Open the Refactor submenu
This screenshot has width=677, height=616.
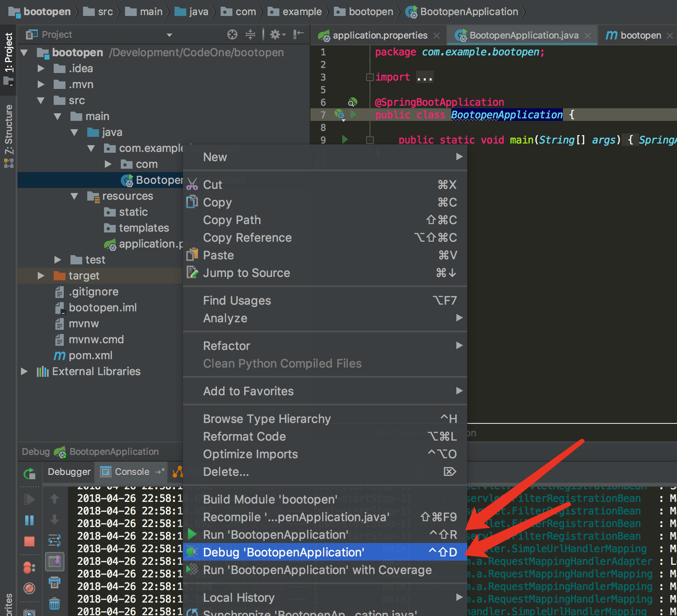coord(325,346)
